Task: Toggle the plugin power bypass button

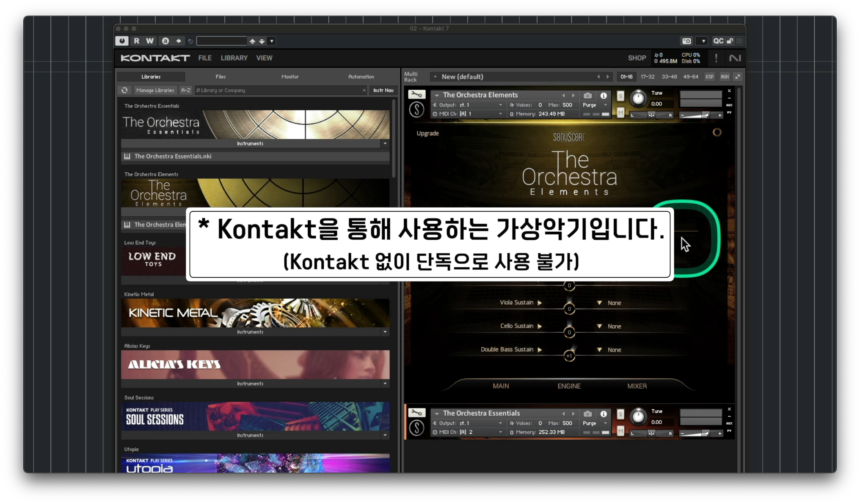Action: pyautogui.click(x=122, y=41)
